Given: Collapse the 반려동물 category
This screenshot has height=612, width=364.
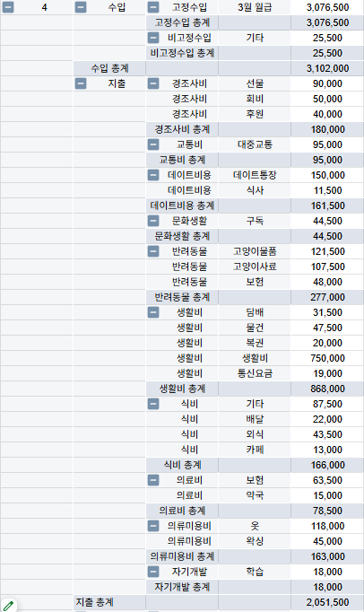Looking at the screenshot, I should tap(153, 251).
